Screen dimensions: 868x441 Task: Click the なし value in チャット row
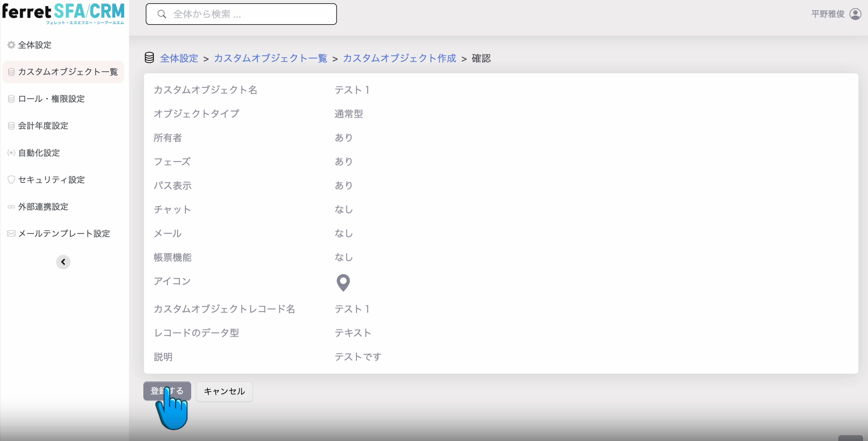(x=344, y=209)
